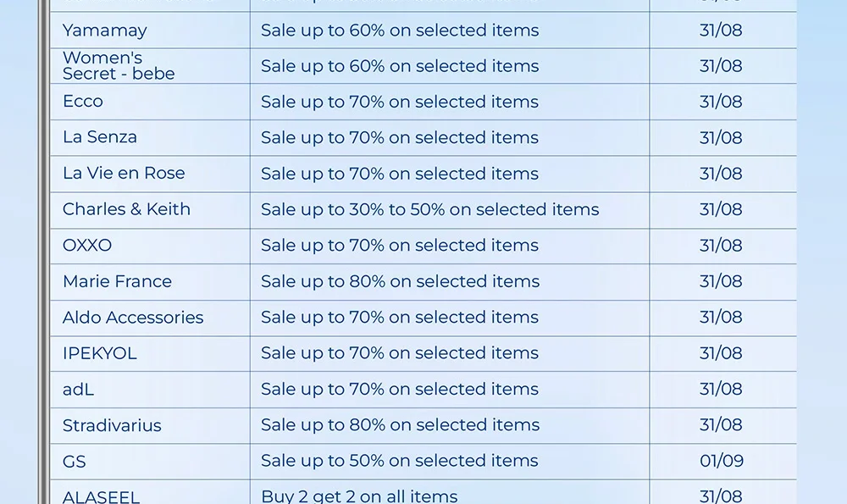This screenshot has height=504, width=847.
Task: Select the GS 50% sale offer text
Action: 399,462
